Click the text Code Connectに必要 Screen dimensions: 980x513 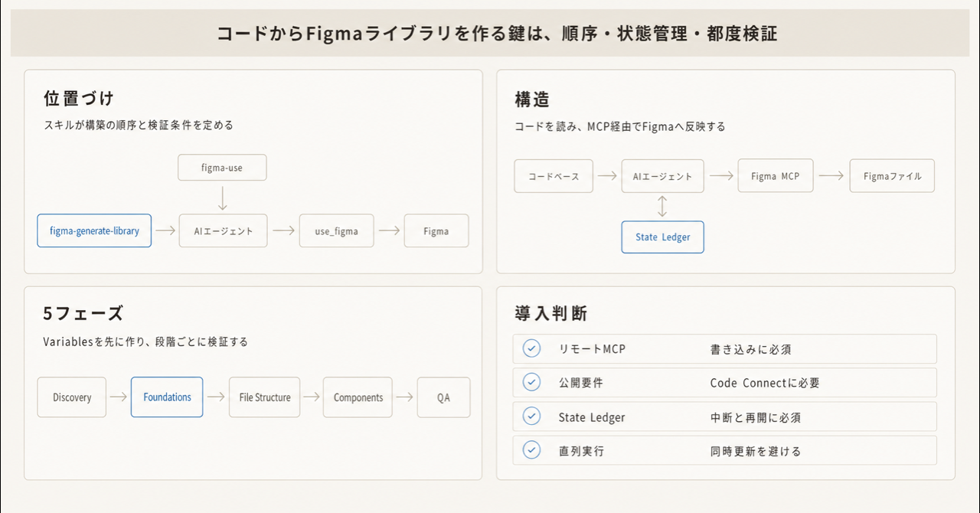[765, 383]
